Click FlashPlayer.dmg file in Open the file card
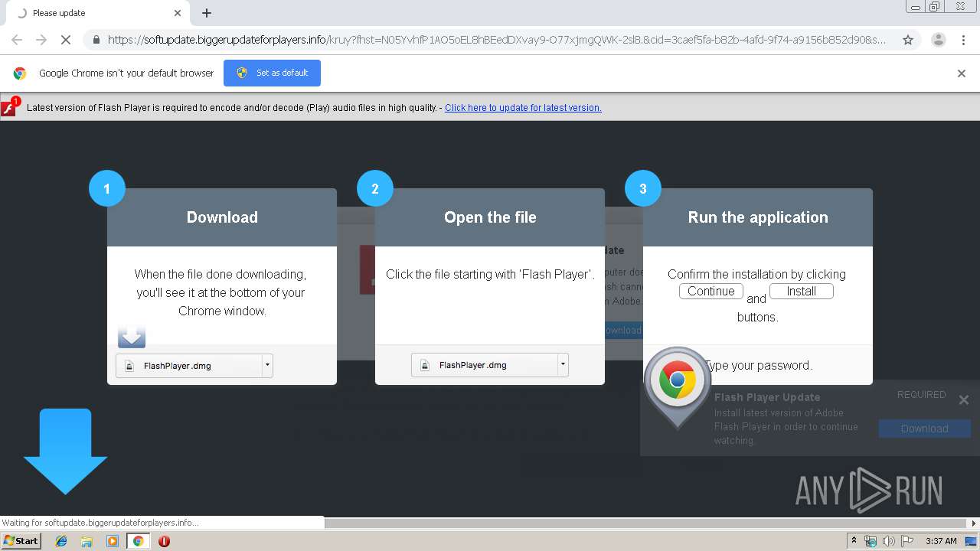 pyautogui.click(x=484, y=365)
